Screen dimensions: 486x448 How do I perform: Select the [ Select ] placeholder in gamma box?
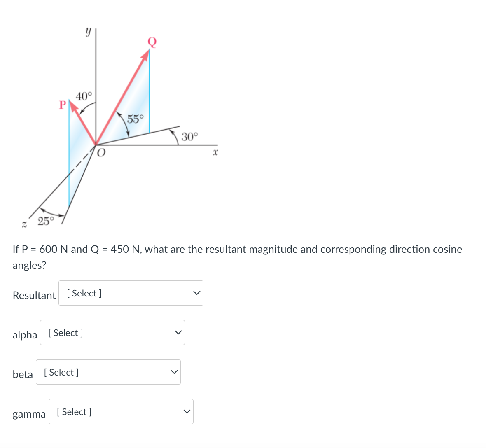(73, 411)
